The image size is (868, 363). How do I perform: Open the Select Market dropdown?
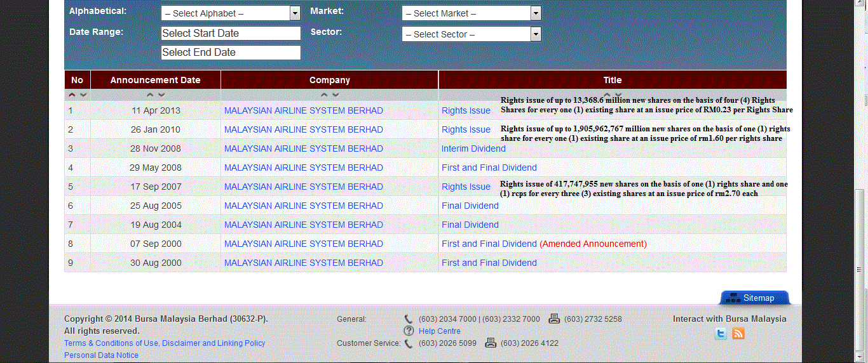[471, 13]
